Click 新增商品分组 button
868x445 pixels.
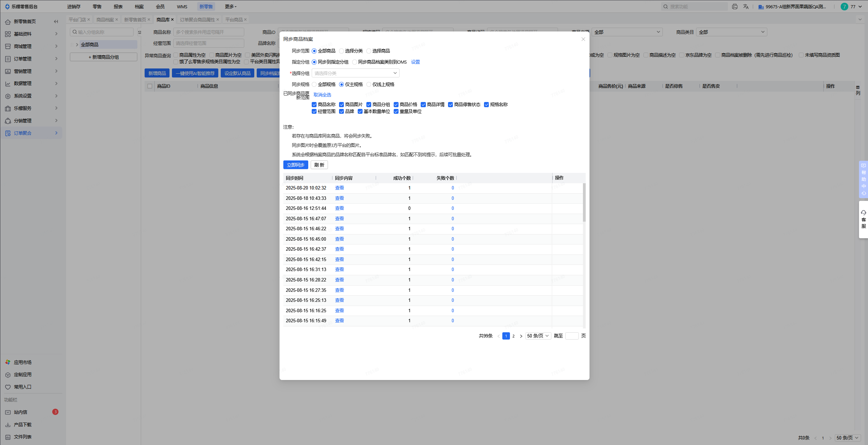click(103, 57)
